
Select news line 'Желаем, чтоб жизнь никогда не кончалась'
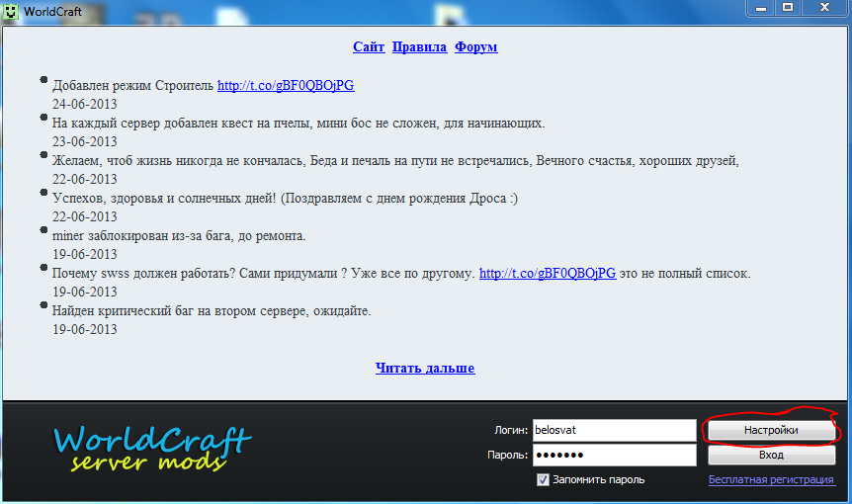[179, 161]
